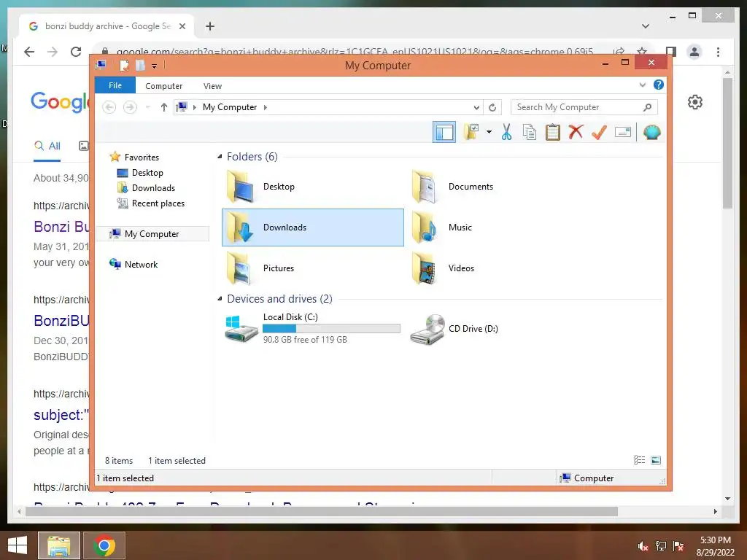Switch to details view toggle in status bar

[x=639, y=460]
